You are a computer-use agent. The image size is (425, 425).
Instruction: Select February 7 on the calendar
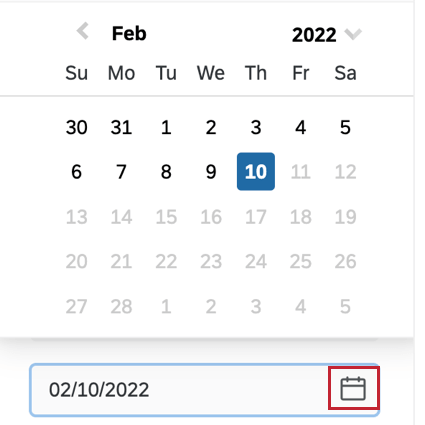tap(121, 172)
